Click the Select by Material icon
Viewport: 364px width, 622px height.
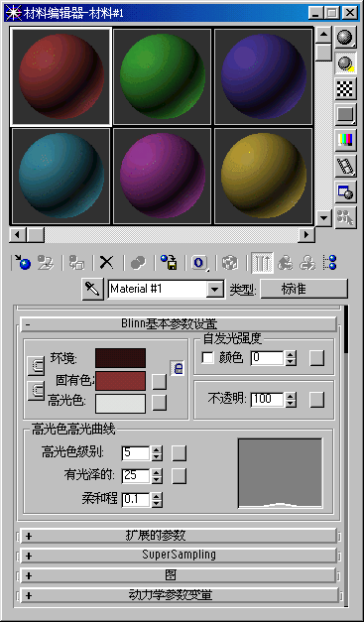[345, 218]
